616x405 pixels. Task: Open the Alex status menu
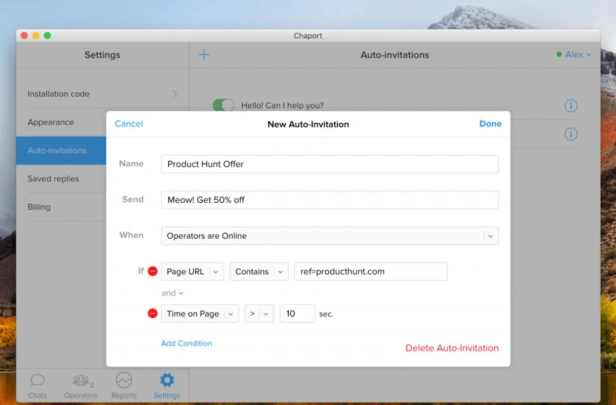click(574, 55)
